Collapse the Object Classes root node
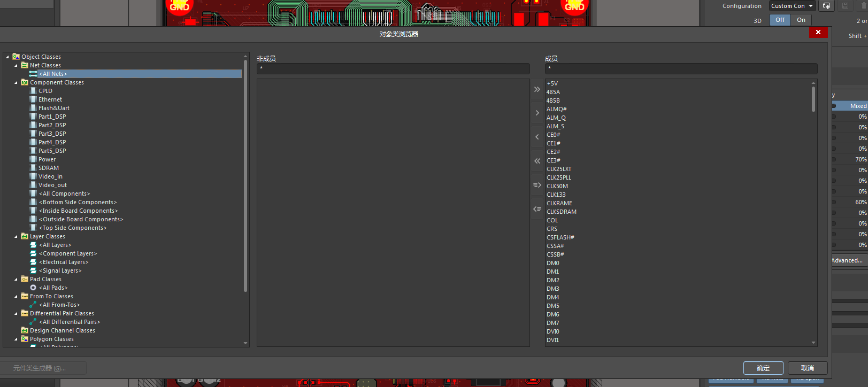Viewport: 868px width, 387px height. (x=7, y=57)
